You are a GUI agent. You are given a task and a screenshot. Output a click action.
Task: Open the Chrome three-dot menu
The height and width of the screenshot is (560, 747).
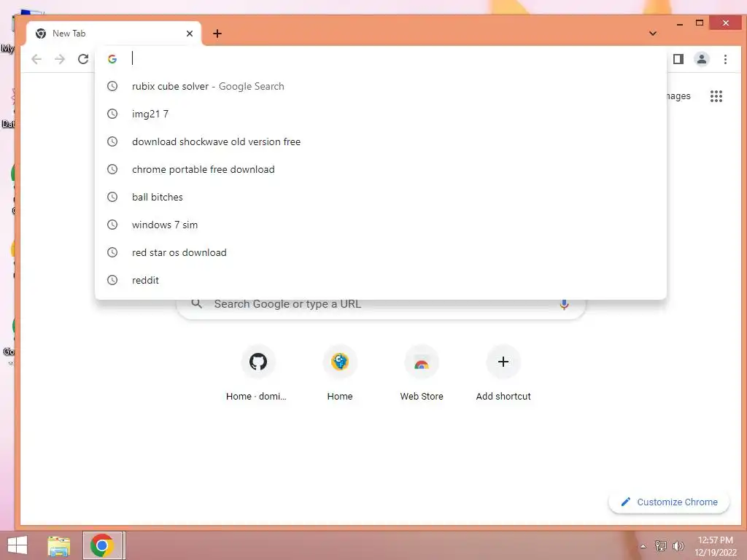pos(725,59)
